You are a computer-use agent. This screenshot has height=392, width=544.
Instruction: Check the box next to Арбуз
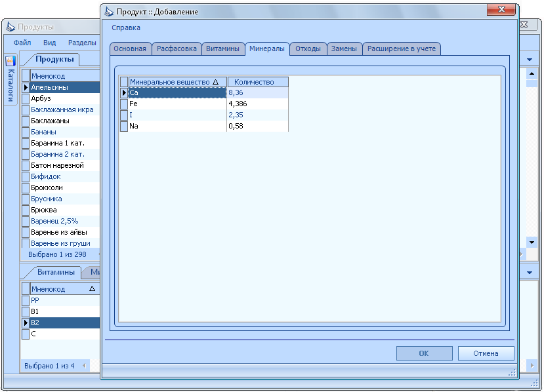pos(26,98)
